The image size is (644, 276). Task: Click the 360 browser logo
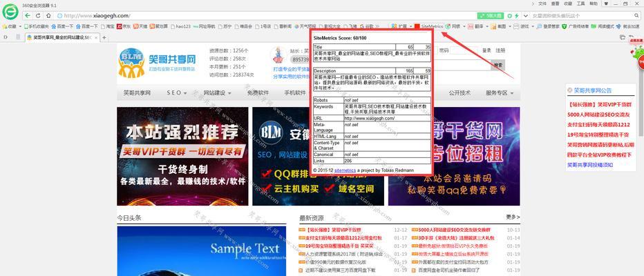point(10,12)
